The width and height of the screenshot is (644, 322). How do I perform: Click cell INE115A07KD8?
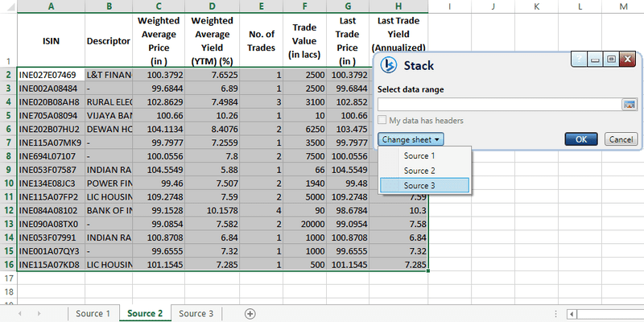[51, 265]
